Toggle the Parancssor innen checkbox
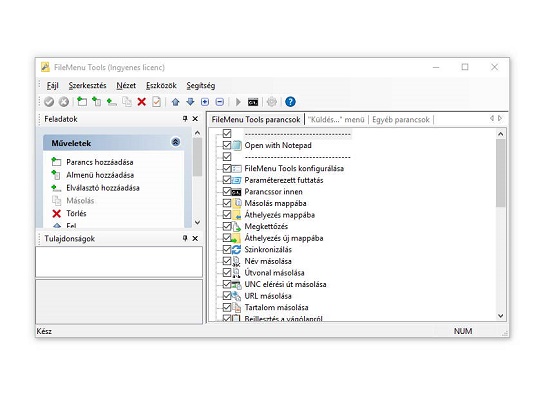550x399 pixels. 227,191
